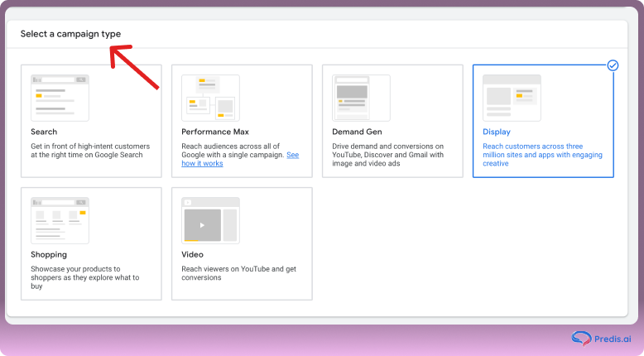Click 'Showcase your products to shoppers' description
The height and width of the screenshot is (356, 644).
click(85, 277)
